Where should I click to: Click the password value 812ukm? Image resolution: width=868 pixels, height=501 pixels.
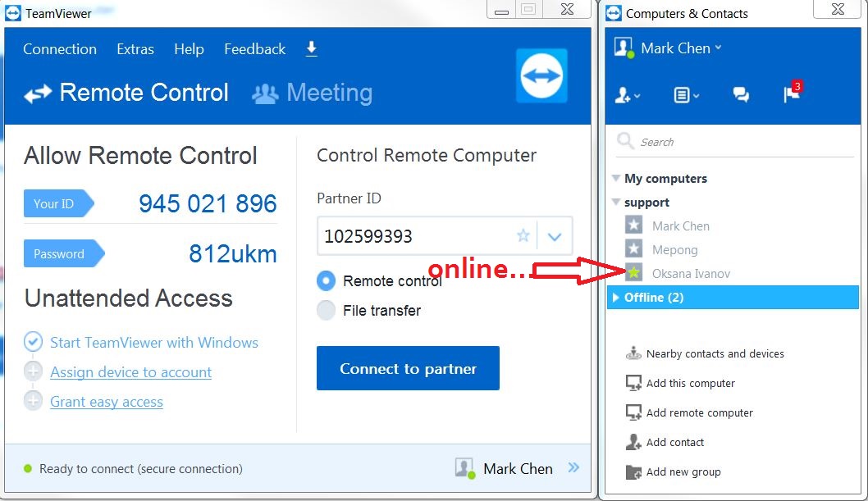click(x=232, y=254)
